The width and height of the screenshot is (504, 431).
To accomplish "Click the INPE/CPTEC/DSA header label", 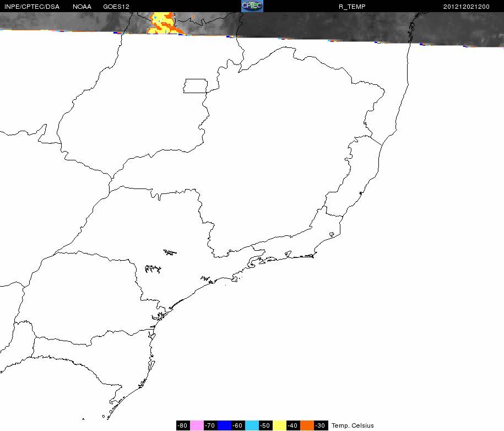I will click(32, 7).
